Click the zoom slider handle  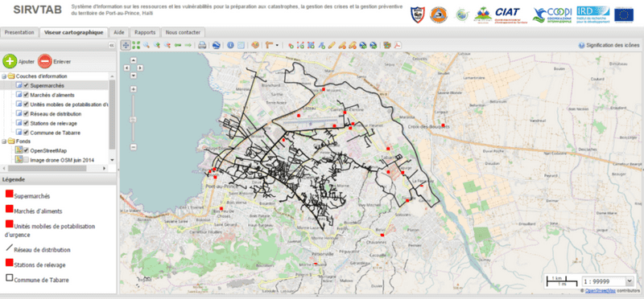tap(134, 119)
